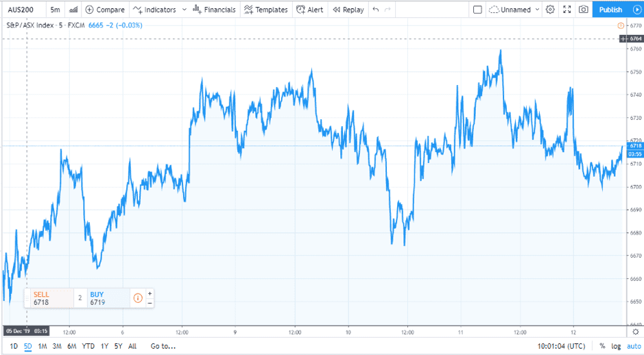This screenshot has width=644, height=355.
Task: Open the chart style selector icon
Action: (73, 10)
